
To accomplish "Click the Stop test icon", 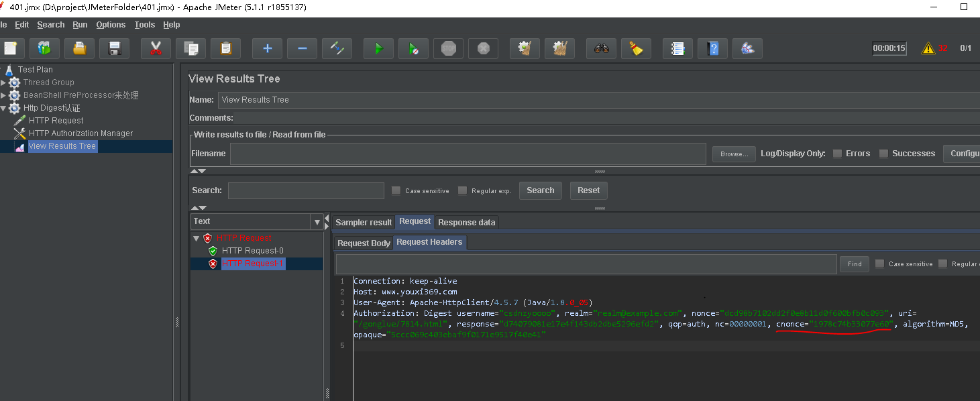I will (x=448, y=48).
